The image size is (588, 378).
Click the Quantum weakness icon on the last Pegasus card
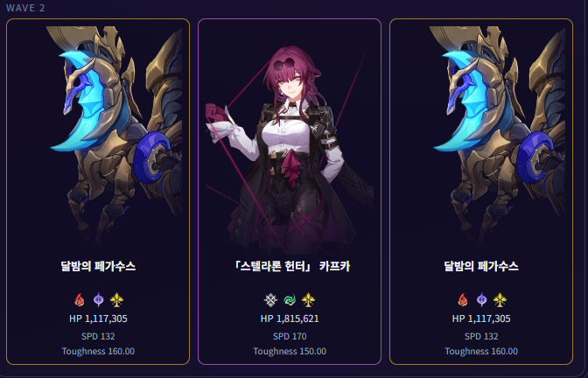tap(481, 300)
